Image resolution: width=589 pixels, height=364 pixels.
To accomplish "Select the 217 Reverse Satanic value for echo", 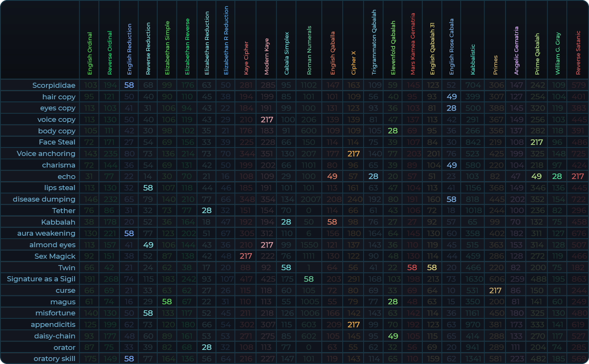I will point(578,176).
